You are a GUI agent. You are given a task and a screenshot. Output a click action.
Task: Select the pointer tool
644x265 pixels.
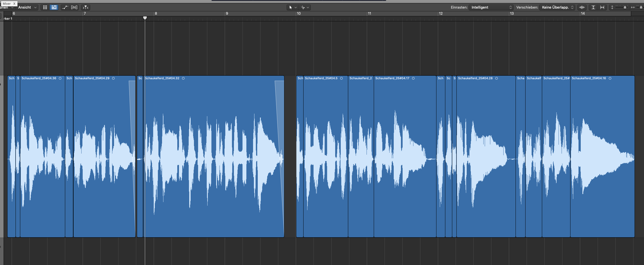point(291,7)
